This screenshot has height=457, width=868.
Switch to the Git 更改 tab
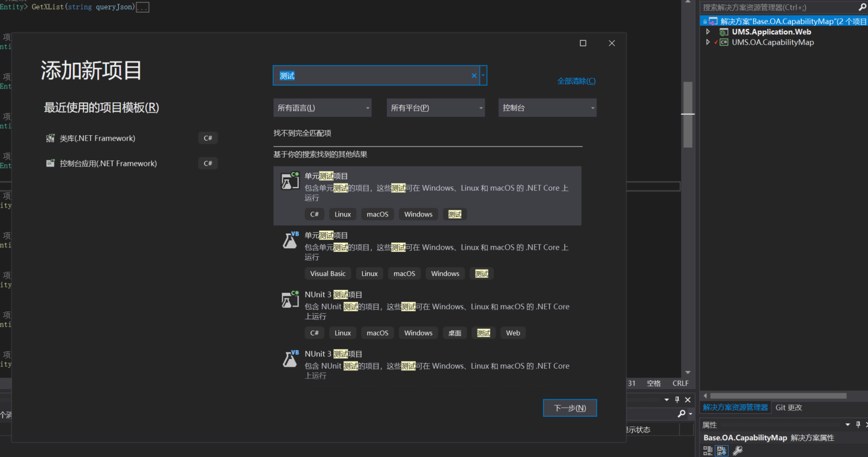pos(789,408)
